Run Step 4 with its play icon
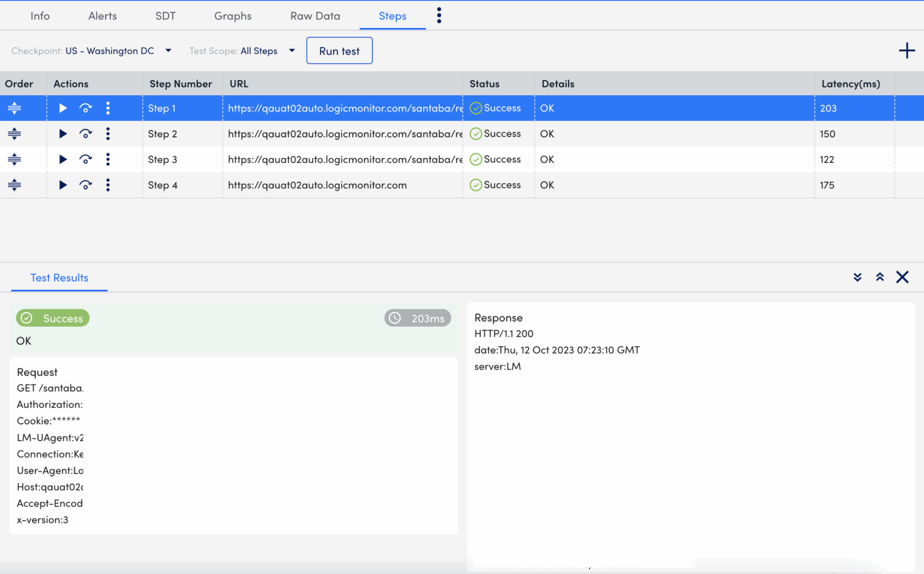The width and height of the screenshot is (924, 574). pos(63,185)
